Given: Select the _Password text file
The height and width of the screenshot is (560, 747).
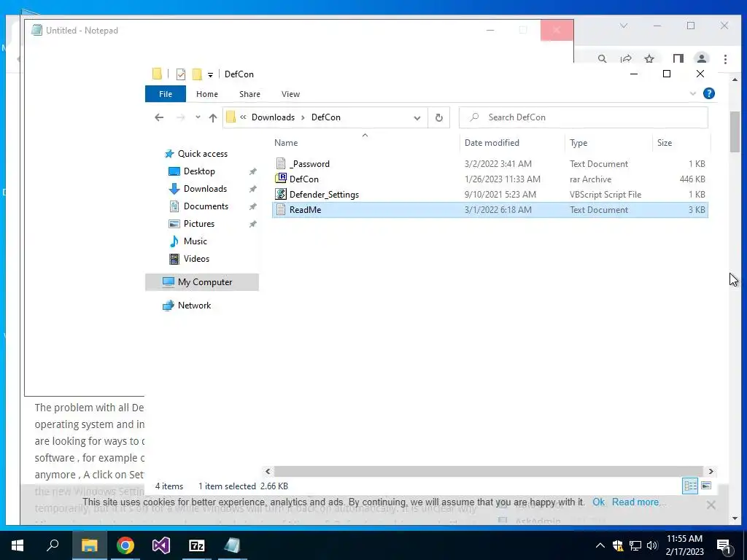Looking at the screenshot, I should [x=490, y=164].
